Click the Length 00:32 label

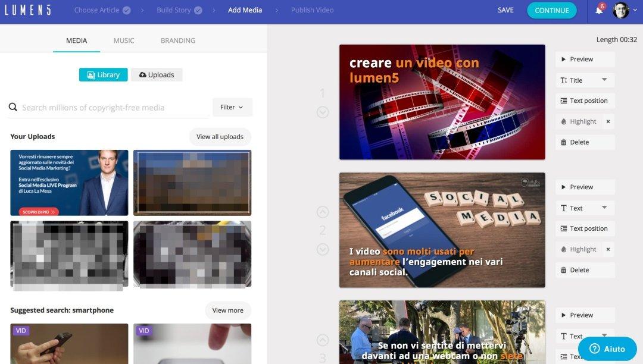[x=616, y=39]
